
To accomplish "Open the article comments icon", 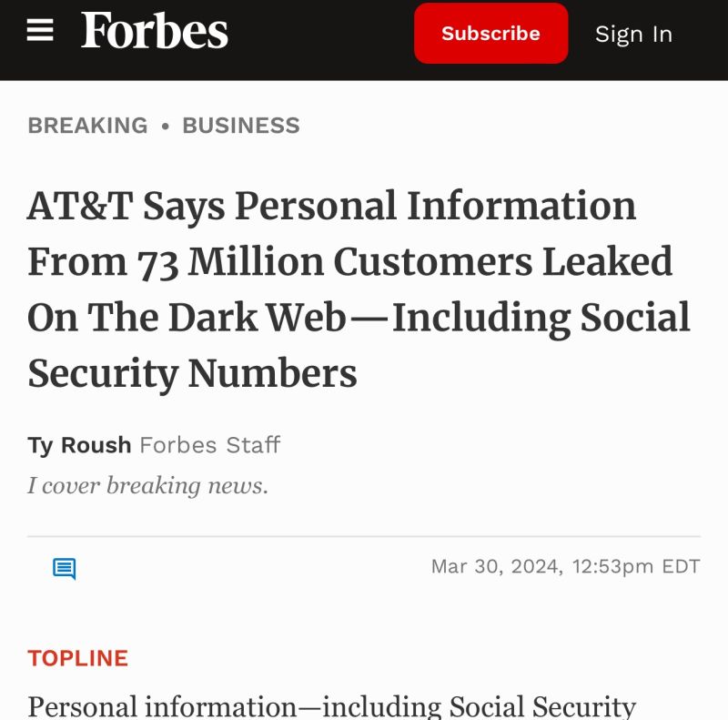I will tap(64, 568).
